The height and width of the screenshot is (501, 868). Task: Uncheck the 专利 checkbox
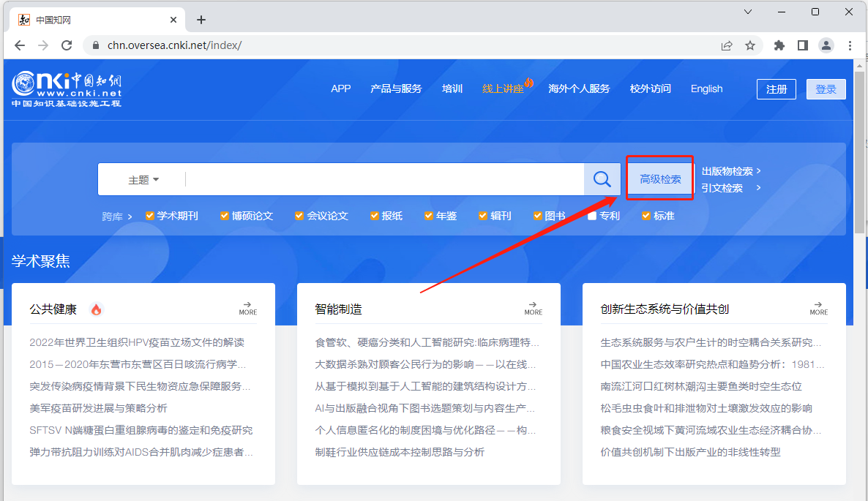[x=593, y=215]
